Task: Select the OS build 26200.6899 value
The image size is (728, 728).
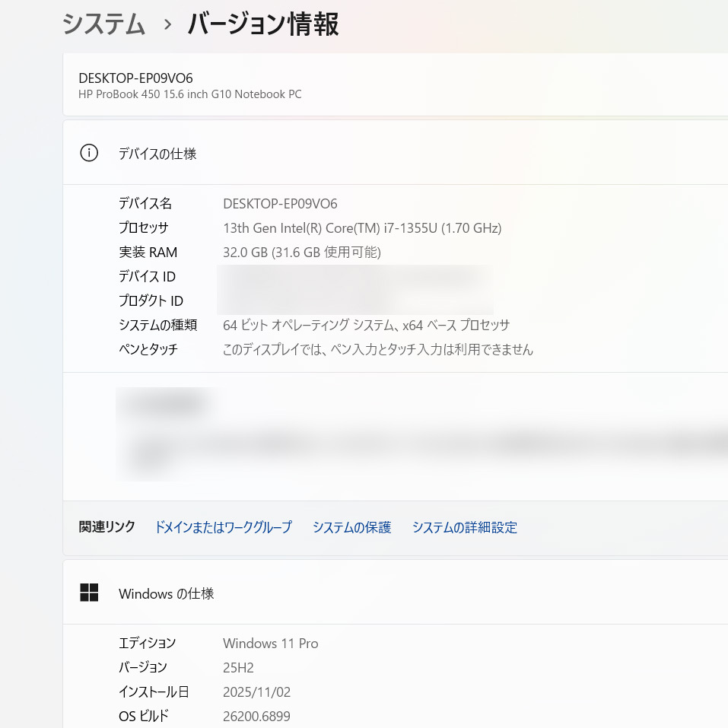Action: tap(257, 717)
